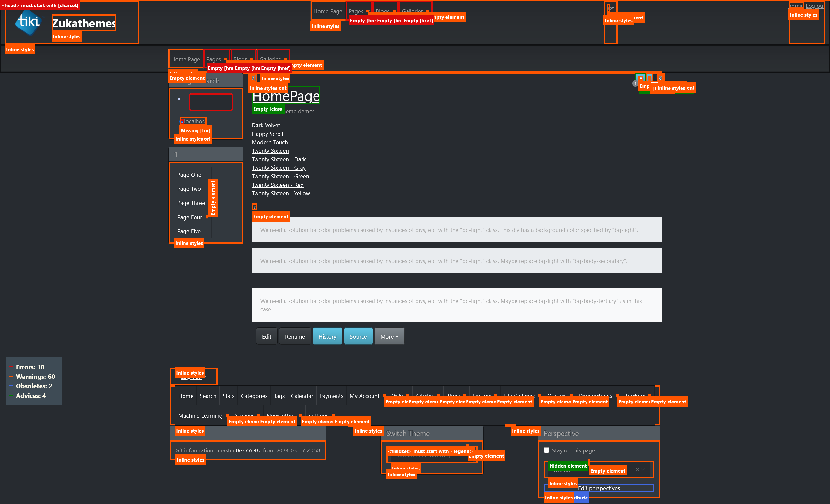
Task: Click the small Google icon in search box
Action: (x=179, y=99)
